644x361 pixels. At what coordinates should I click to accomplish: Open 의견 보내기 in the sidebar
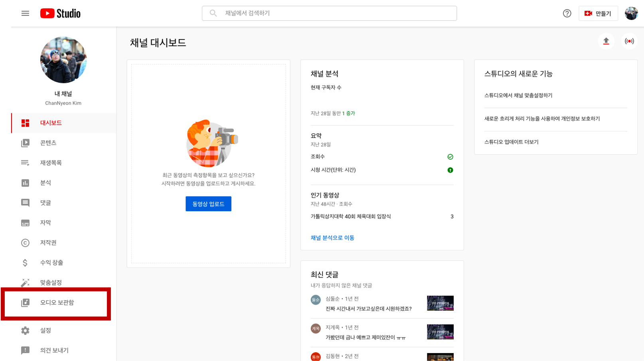(x=64, y=351)
